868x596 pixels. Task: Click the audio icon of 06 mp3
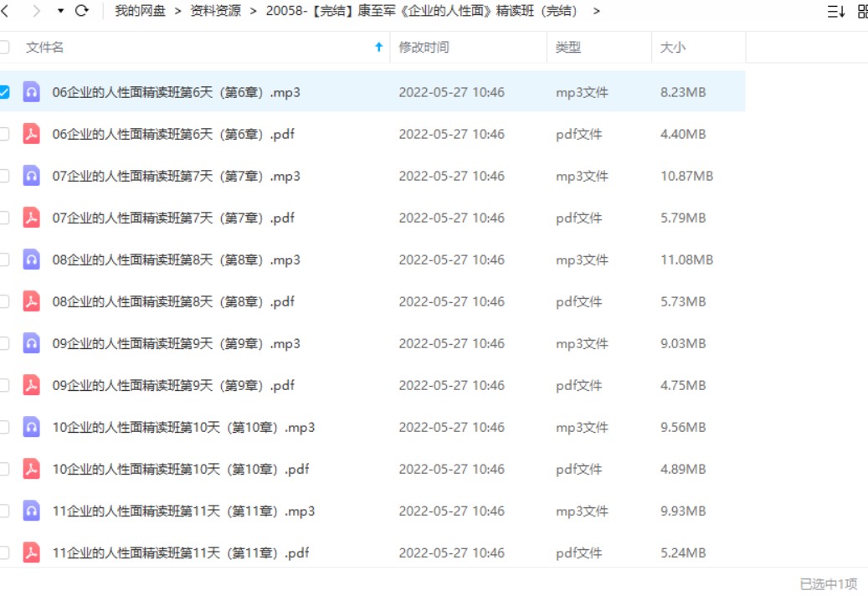click(x=32, y=92)
